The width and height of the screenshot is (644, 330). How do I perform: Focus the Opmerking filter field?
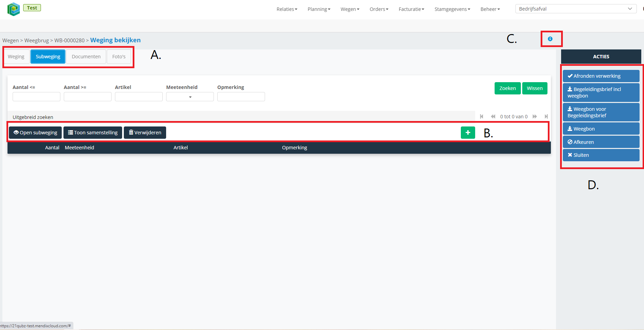tap(241, 97)
